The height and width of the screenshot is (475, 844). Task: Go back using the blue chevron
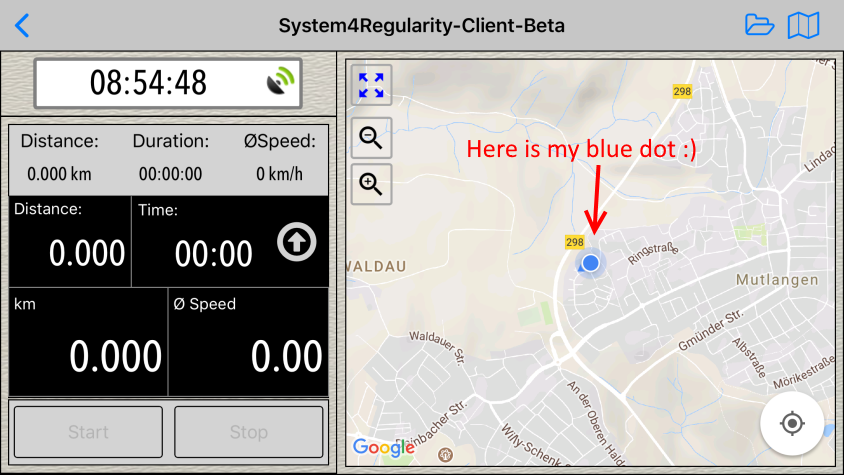click(22, 25)
